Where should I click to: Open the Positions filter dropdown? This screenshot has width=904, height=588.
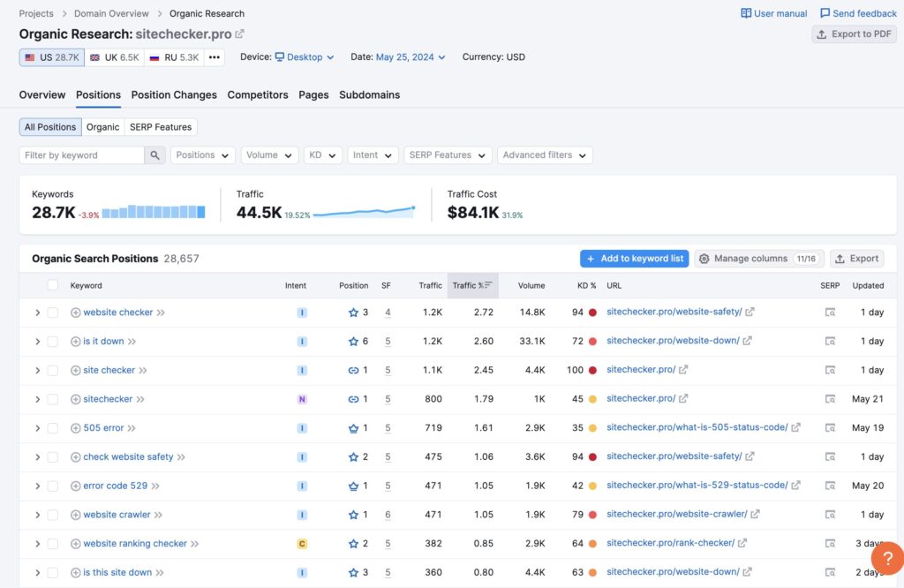(x=203, y=155)
